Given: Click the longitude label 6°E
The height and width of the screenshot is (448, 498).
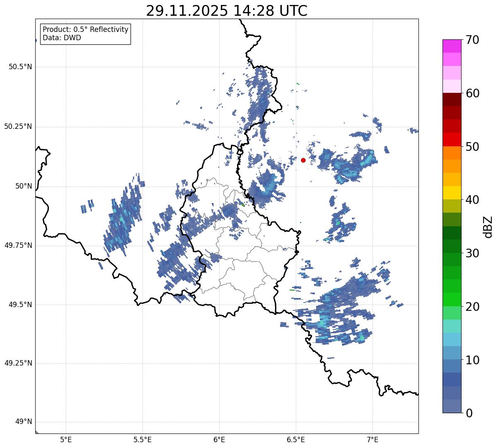Looking at the screenshot, I should tap(220, 440).
